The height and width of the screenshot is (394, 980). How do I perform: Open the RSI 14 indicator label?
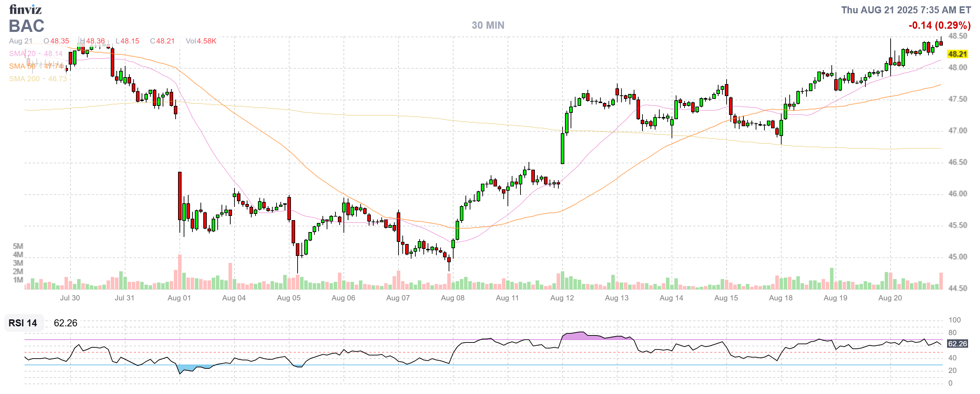pyautogui.click(x=23, y=323)
